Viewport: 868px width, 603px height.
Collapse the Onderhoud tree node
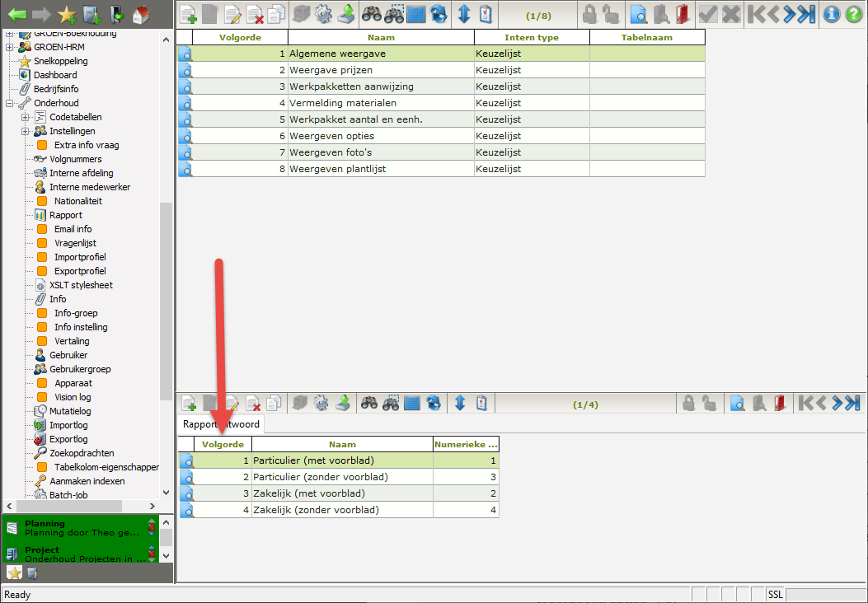pyautogui.click(x=10, y=103)
